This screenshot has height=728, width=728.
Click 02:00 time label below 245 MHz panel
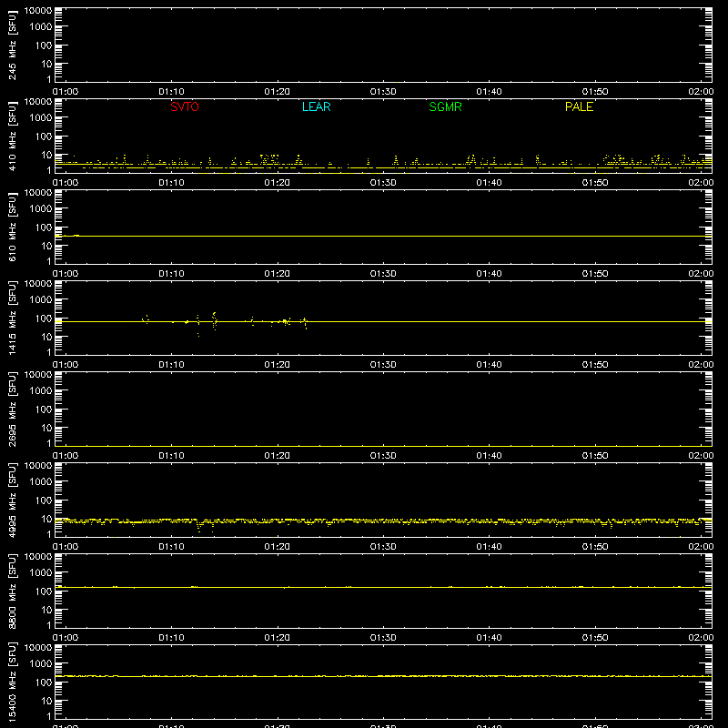[x=701, y=92]
